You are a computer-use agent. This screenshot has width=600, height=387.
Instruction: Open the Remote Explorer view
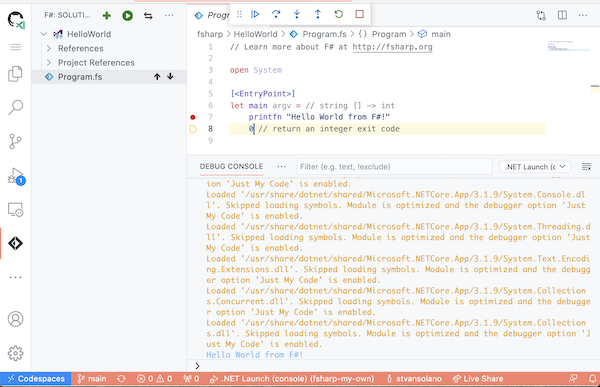pos(16,210)
